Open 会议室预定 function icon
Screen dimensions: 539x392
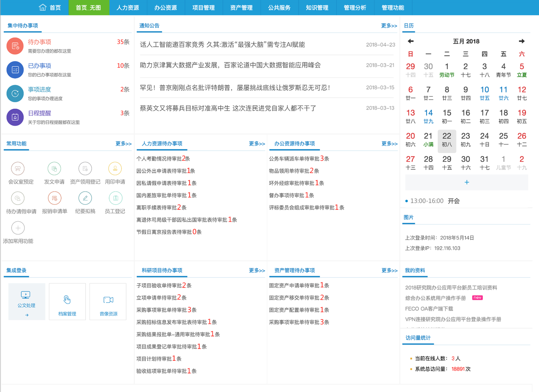click(x=18, y=168)
